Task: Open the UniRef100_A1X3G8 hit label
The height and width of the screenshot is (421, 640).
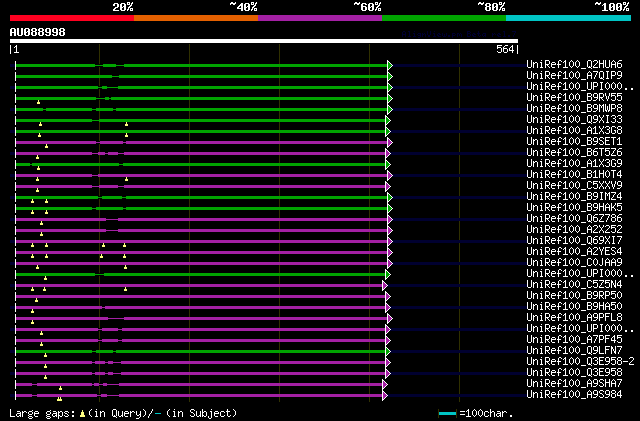Action: click(574, 131)
